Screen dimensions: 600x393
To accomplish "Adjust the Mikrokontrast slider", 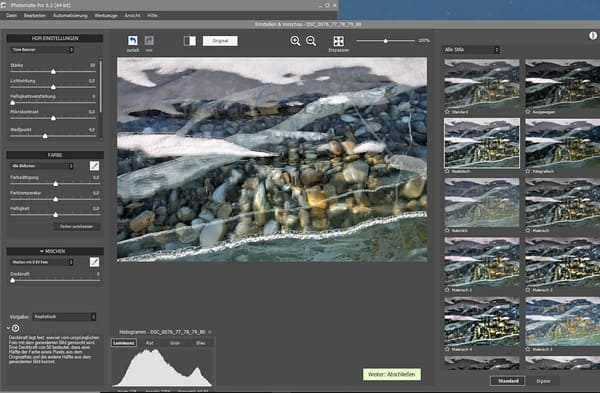I will pyautogui.click(x=53, y=118).
